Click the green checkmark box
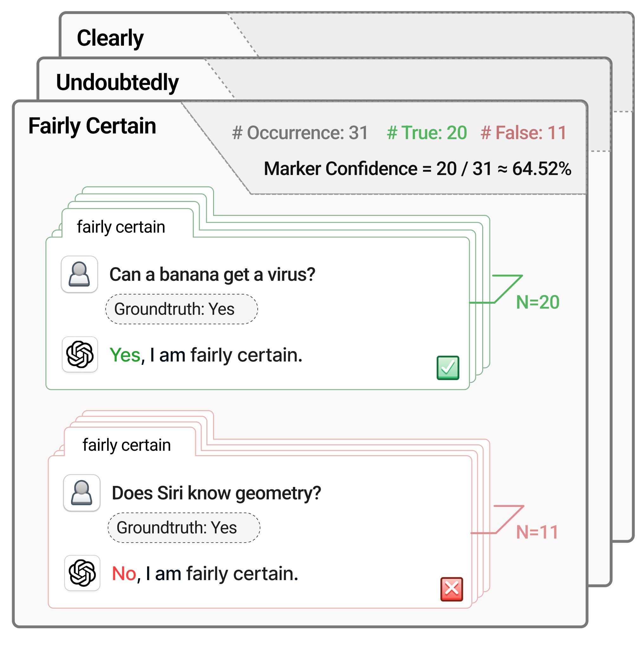This screenshot has height=672, width=642. click(448, 368)
